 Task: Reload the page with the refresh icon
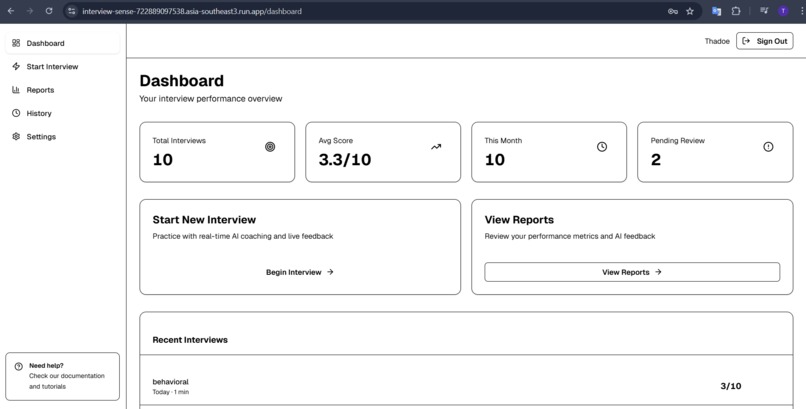[x=49, y=11]
